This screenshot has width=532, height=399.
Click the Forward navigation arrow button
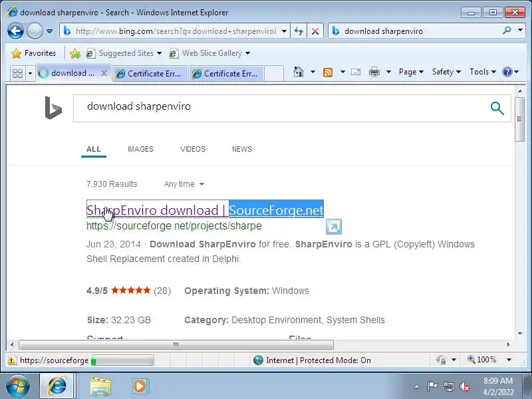[35, 31]
